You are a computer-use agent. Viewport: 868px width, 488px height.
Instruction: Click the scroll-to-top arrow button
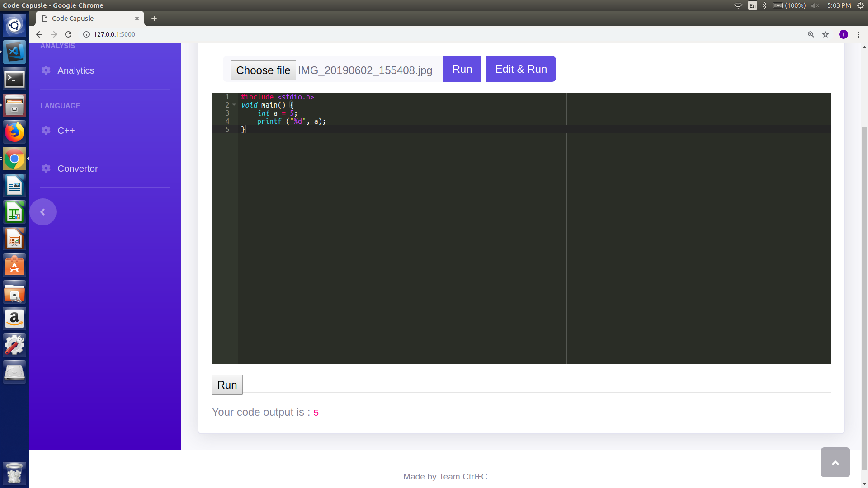click(835, 462)
